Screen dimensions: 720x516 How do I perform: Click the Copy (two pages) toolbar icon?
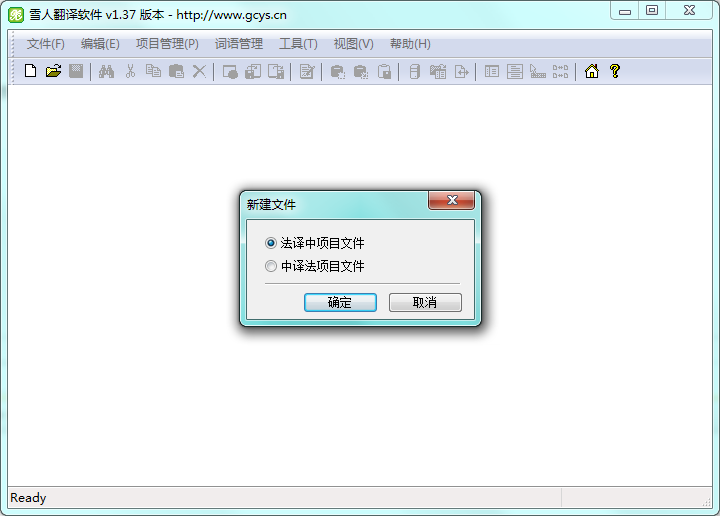153,71
